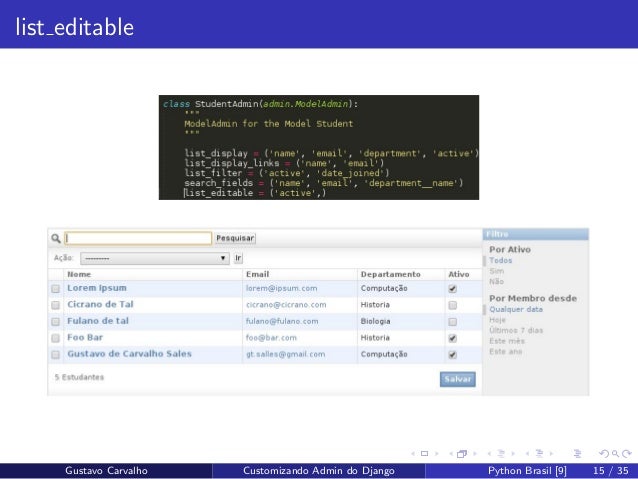Open the Cicrano de Tal student link
This screenshot has width=638, height=479.
click(x=100, y=304)
